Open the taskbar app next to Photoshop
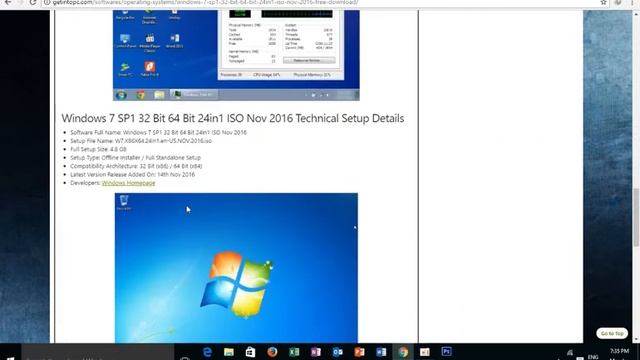The width and height of the screenshot is (640, 360). pos(424,352)
